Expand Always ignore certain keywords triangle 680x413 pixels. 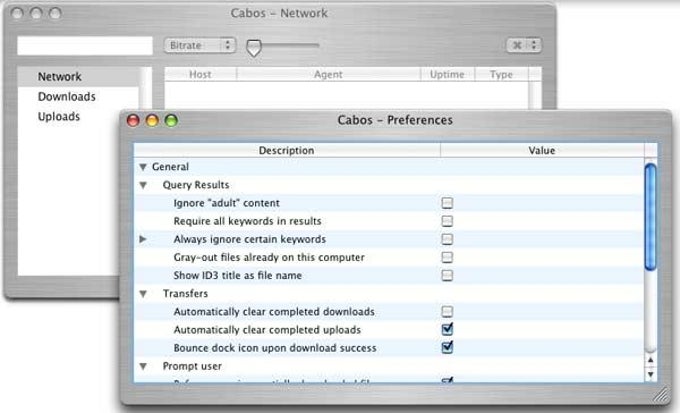pyautogui.click(x=143, y=239)
